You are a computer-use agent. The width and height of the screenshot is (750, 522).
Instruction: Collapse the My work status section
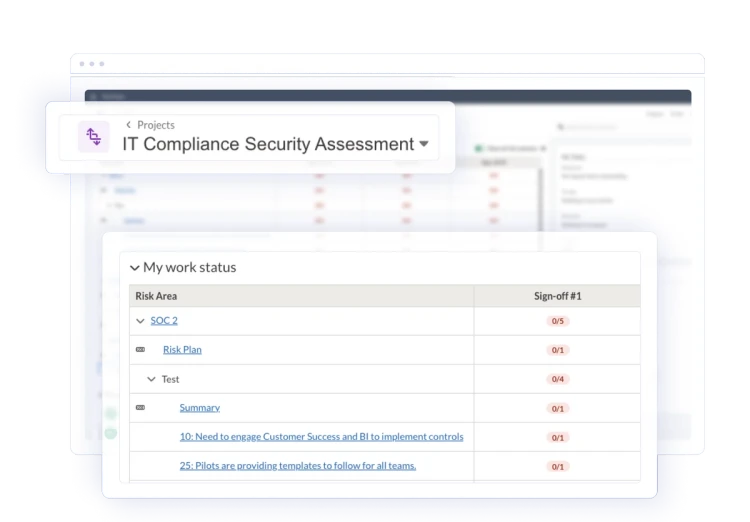click(x=135, y=268)
